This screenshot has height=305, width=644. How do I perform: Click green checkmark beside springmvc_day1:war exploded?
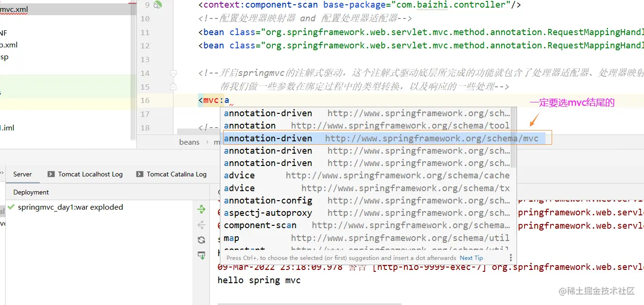(11, 207)
